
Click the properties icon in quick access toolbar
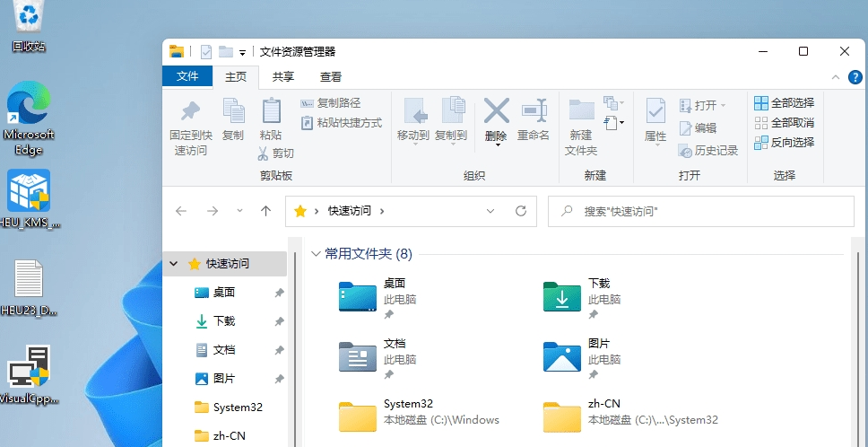pyautogui.click(x=206, y=52)
